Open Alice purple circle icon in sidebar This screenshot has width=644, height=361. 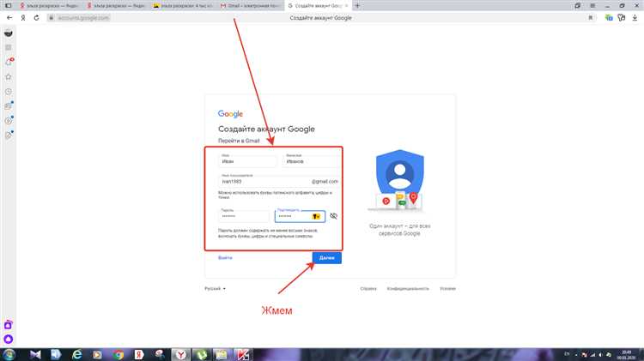point(9,340)
